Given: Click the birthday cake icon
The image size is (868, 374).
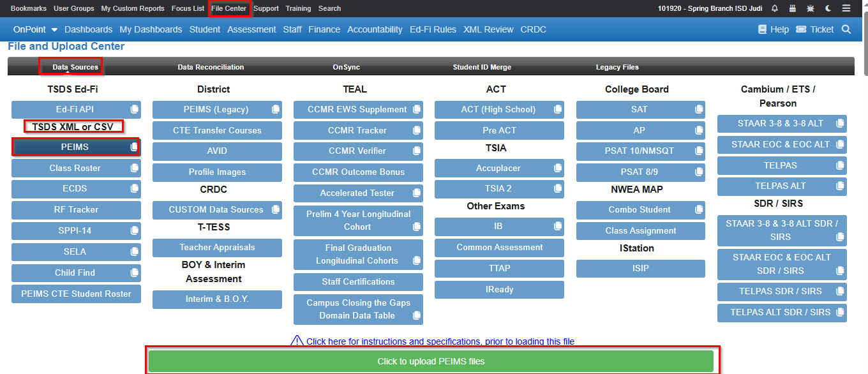Looking at the screenshot, I should click(793, 8).
